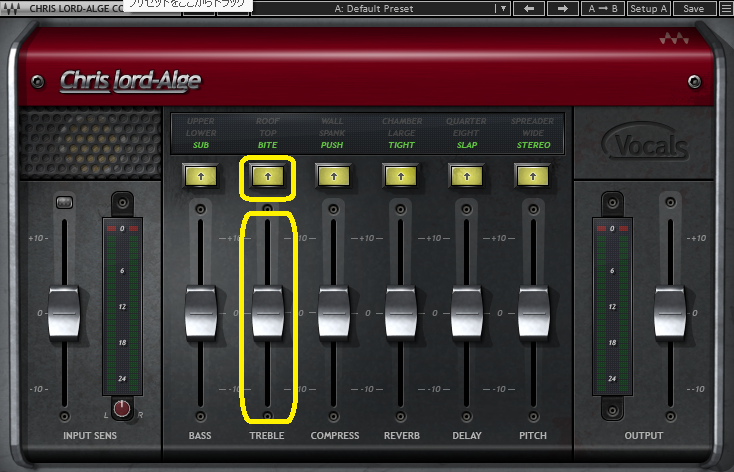The height and width of the screenshot is (472, 734).
Task: Click the A→B copy button
Action: click(604, 8)
